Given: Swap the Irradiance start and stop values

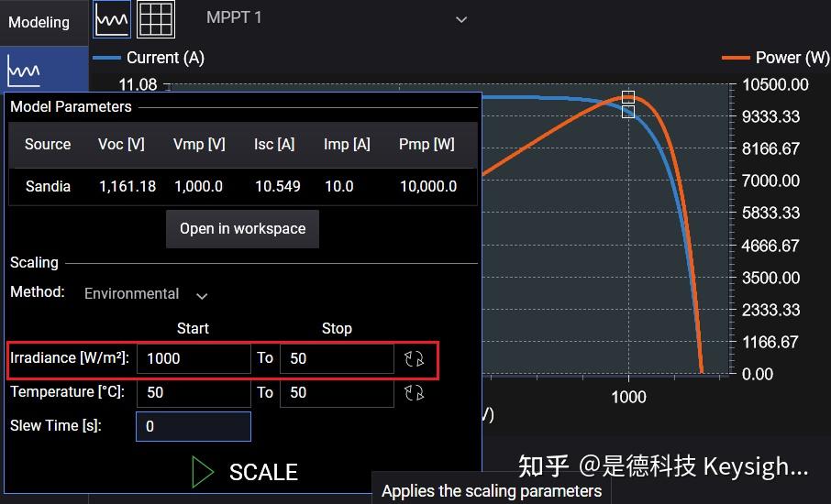Looking at the screenshot, I should click(x=415, y=358).
